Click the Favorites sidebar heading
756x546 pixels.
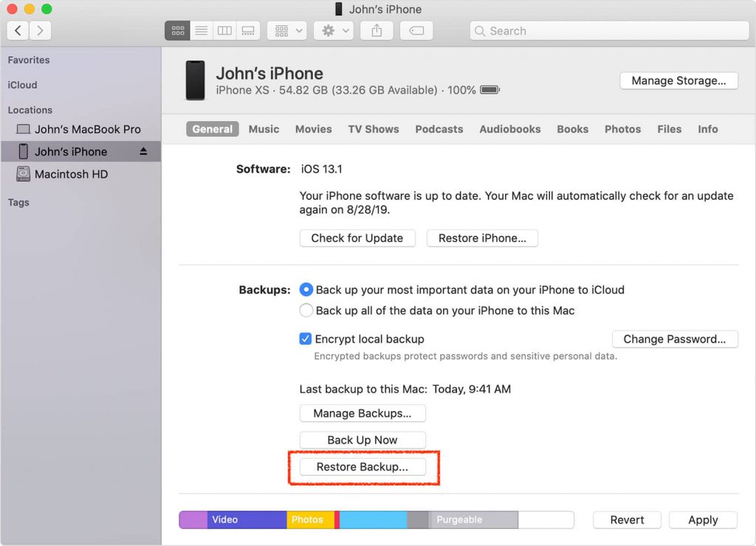[29, 60]
